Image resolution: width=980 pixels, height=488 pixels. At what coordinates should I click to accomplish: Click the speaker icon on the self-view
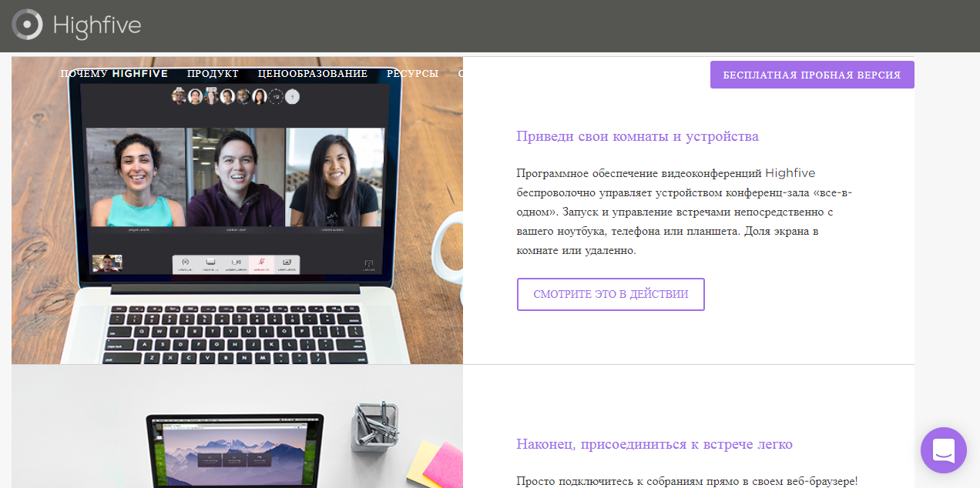point(118,257)
